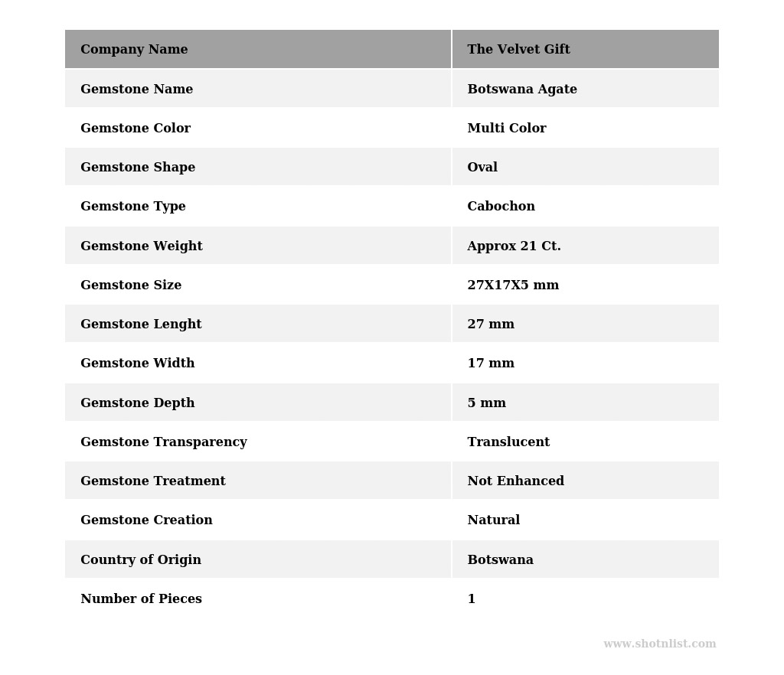Click the Company Name header cell
The width and height of the screenshot is (784, 675).
click(134, 50)
